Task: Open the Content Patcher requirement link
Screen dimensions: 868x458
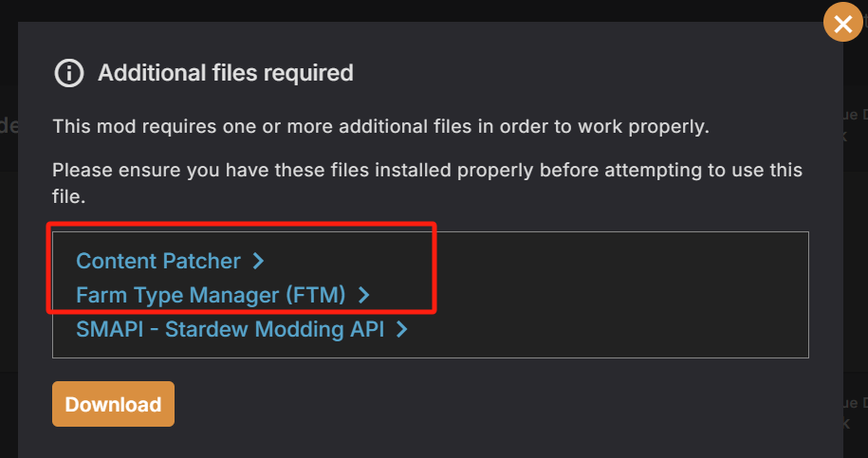Action: pyautogui.click(x=158, y=261)
